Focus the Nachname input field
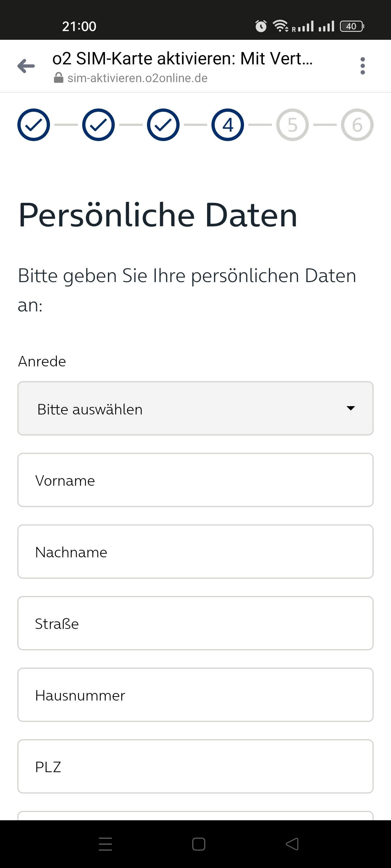The height and width of the screenshot is (868, 391). coord(195,552)
